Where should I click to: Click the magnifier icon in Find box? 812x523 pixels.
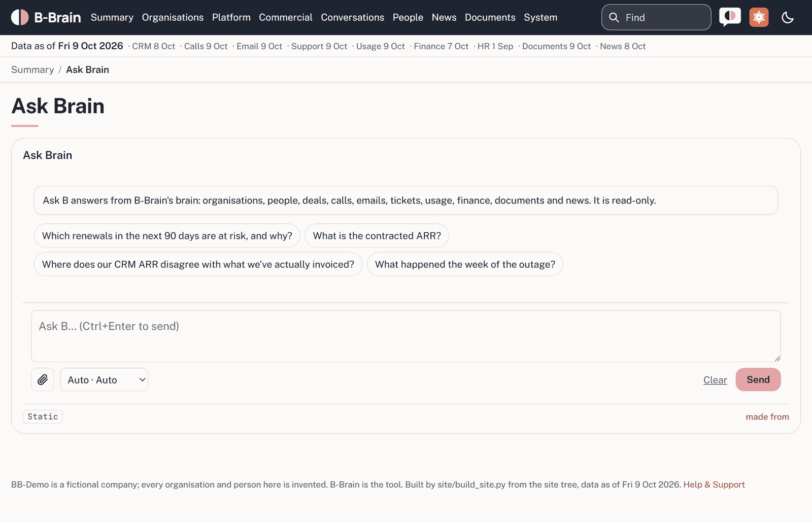coord(614,17)
